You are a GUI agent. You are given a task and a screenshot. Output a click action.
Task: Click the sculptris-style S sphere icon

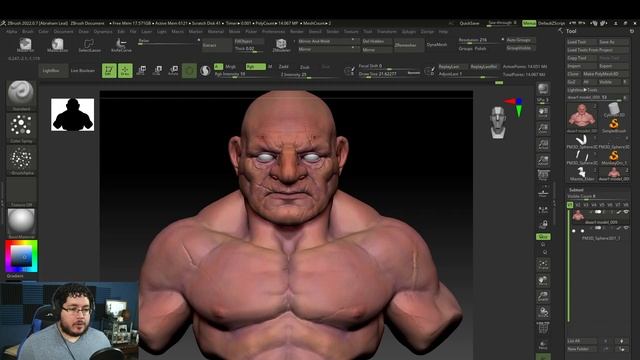click(205, 71)
